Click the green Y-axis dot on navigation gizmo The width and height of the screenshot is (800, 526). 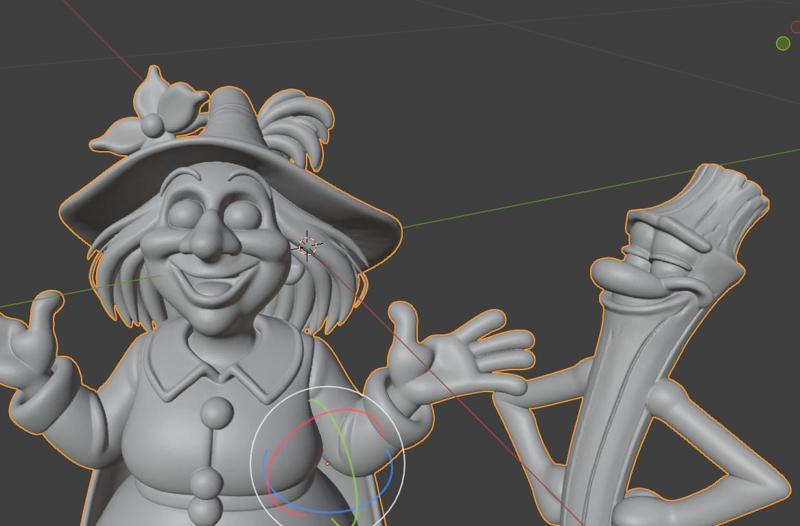(x=783, y=44)
